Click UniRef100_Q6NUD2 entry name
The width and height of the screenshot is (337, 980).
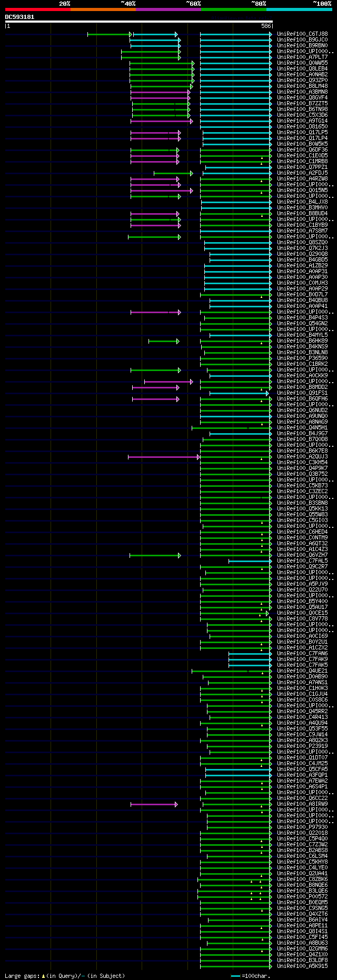(x=302, y=411)
